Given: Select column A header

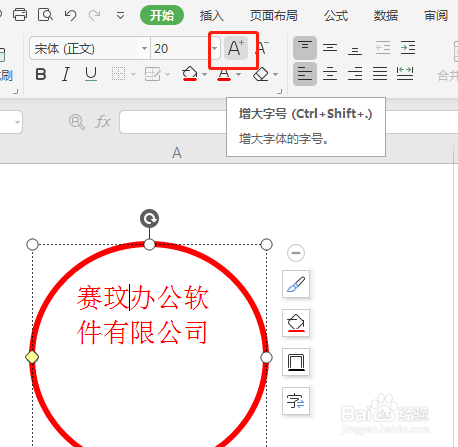Looking at the screenshot, I should tap(177, 153).
